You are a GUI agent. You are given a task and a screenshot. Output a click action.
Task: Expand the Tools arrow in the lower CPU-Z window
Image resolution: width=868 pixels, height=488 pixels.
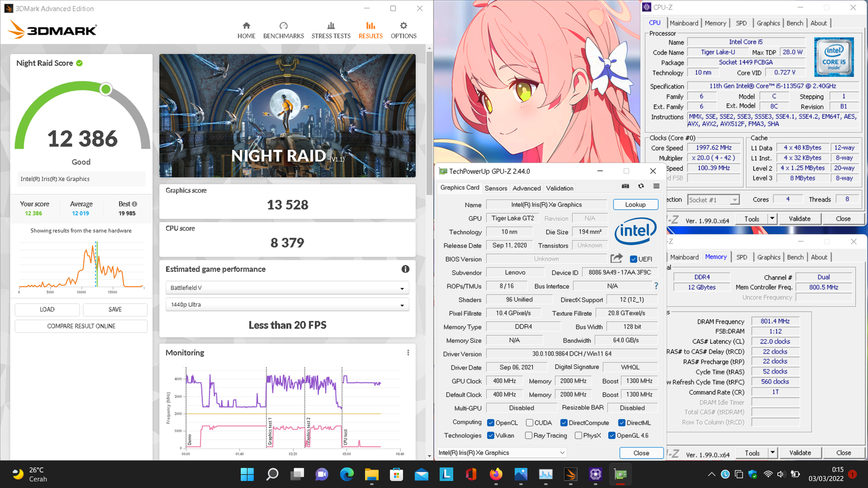click(x=773, y=453)
